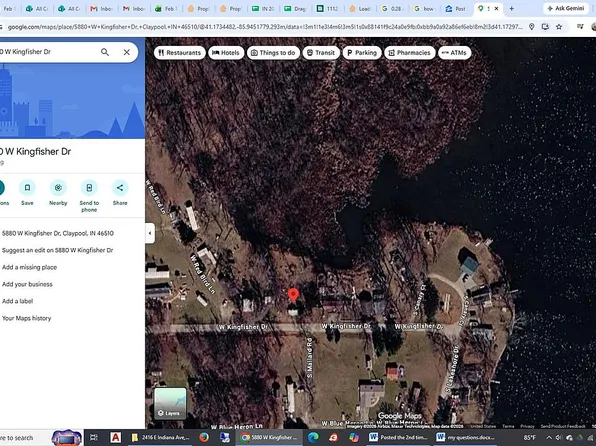Share this location icon
This screenshot has width=596, height=446.
[120, 188]
